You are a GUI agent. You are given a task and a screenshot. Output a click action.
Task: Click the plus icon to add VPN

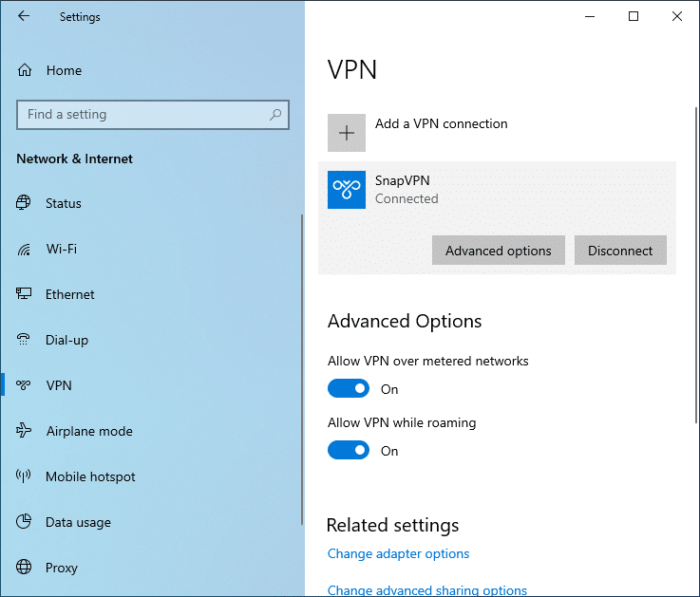pos(347,133)
